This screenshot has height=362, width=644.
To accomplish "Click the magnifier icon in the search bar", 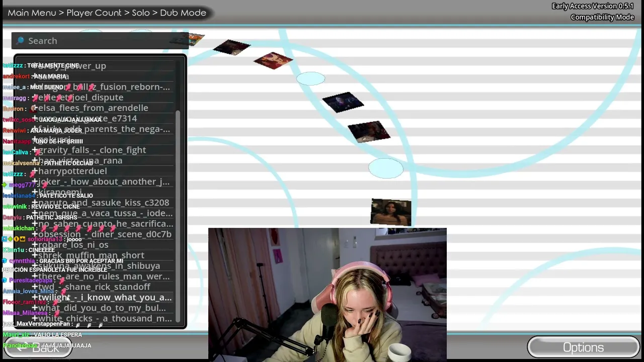I will click(21, 41).
